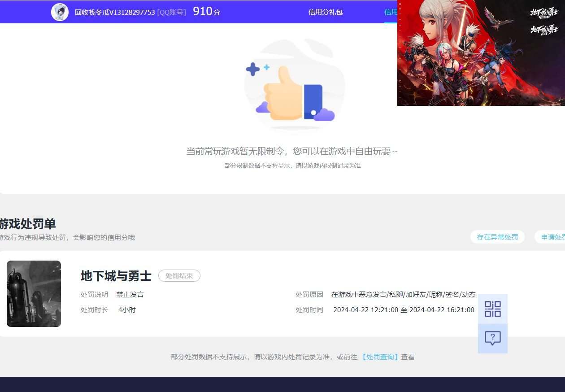Click the 处罚时间 label
This screenshot has width=565, height=392.
point(309,310)
